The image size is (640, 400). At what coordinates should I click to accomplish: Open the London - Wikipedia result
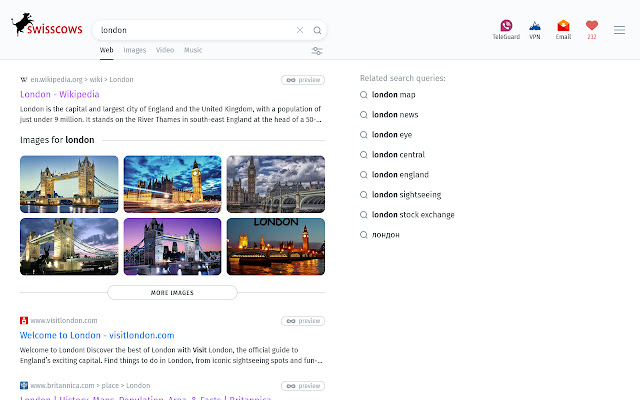[60, 94]
